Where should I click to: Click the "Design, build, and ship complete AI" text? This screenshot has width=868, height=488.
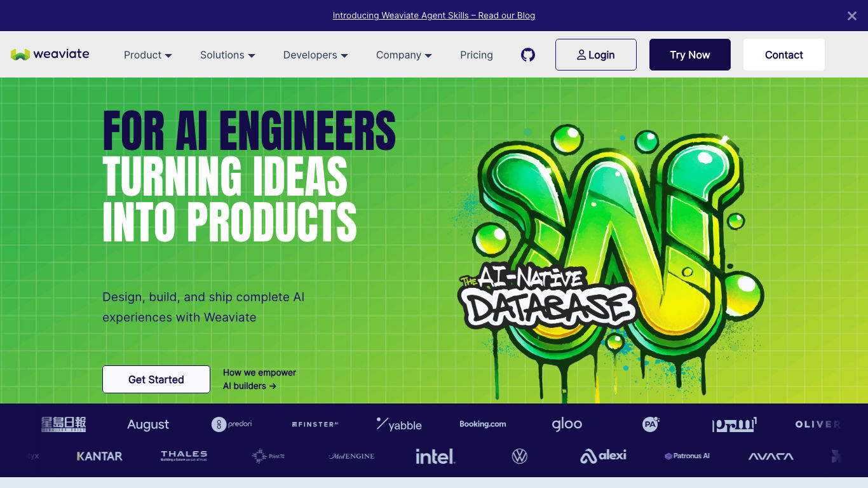(x=203, y=297)
